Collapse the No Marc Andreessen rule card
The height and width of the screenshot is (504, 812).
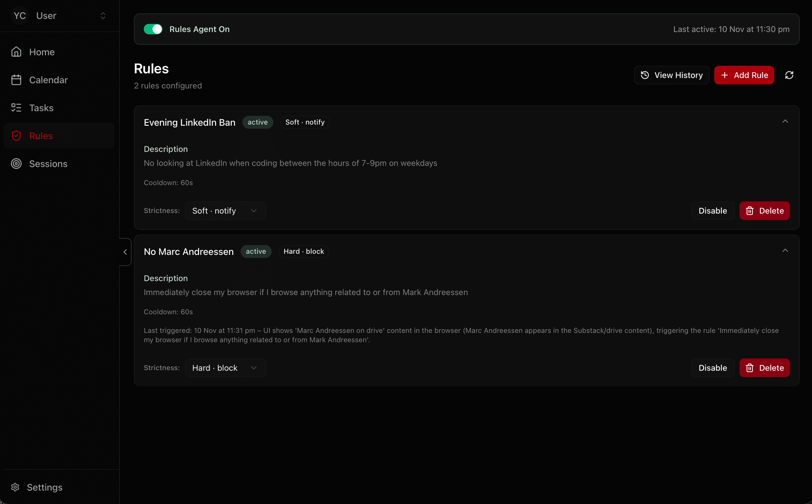pos(785,250)
